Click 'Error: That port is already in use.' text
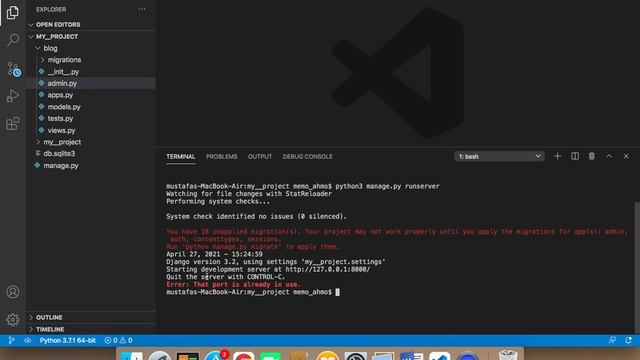The image size is (640, 360). point(233,284)
